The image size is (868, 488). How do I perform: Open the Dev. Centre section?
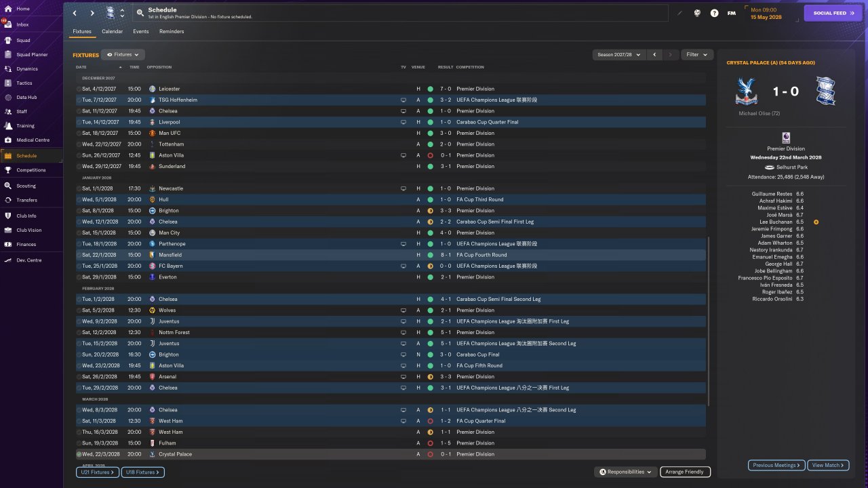[29, 260]
